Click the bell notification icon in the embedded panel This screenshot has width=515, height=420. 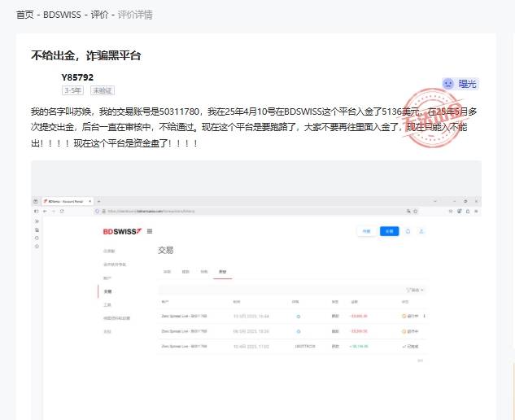pos(408,231)
